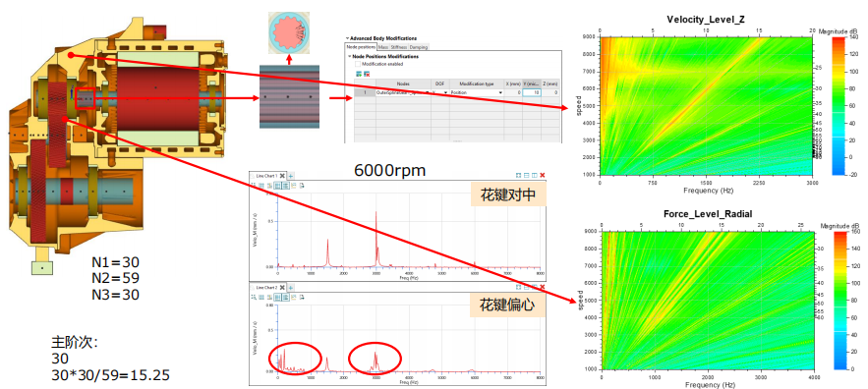Click the striped spline side-view image
Image resolution: width=868 pixels, height=389 pixels.
click(290, 96)
